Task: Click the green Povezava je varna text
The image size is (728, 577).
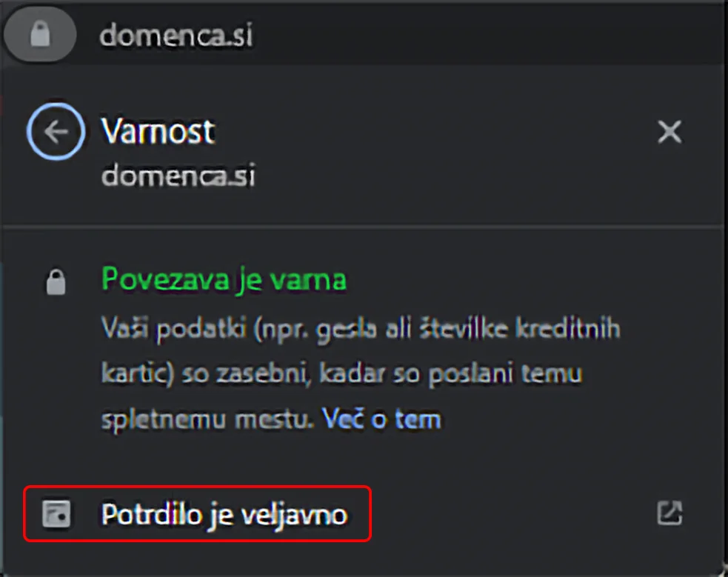Action: [224, 281]
